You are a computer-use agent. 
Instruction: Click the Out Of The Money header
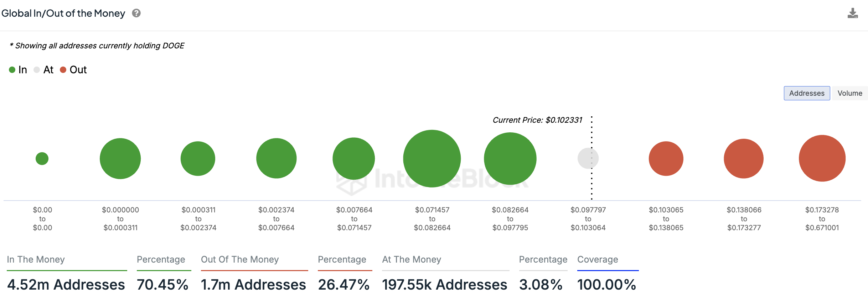[x=240, y=259]
